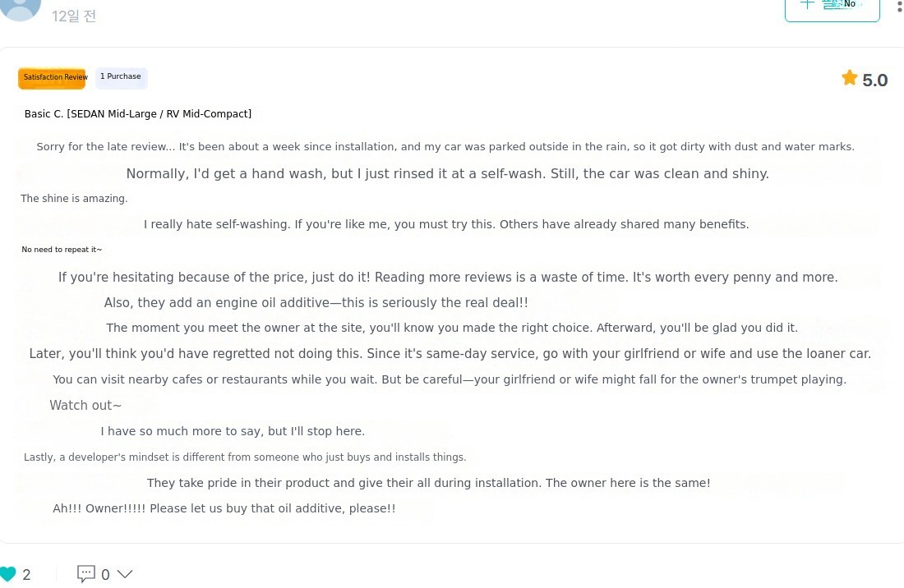Expand the comments chevron arrow

click(x=125, y=574)
